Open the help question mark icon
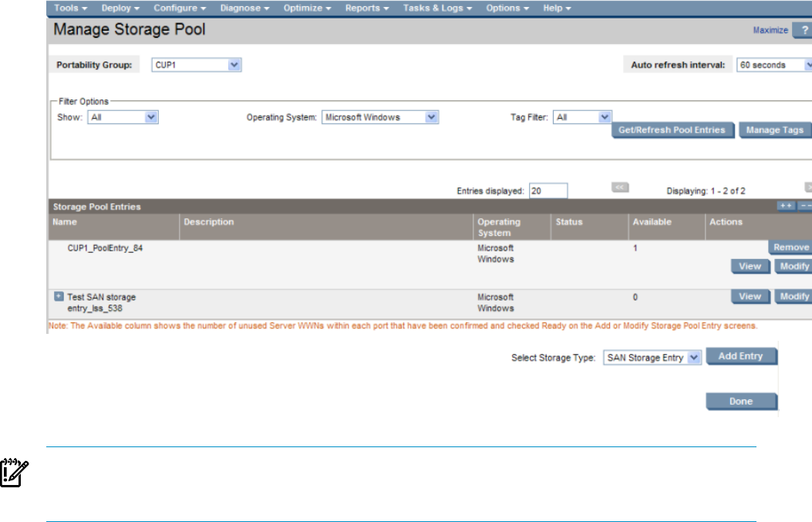The image size is (812, 522). (x=802, y=31)
